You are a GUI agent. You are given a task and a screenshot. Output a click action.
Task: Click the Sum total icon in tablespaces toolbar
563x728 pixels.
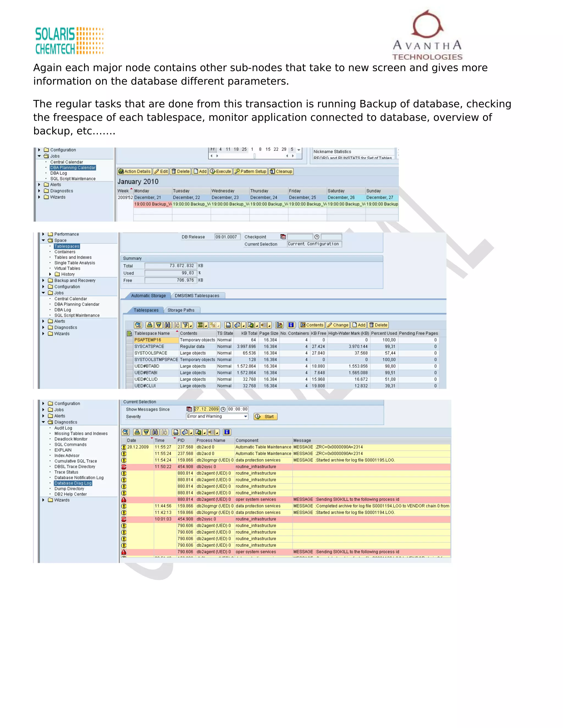tap(200, 325)
